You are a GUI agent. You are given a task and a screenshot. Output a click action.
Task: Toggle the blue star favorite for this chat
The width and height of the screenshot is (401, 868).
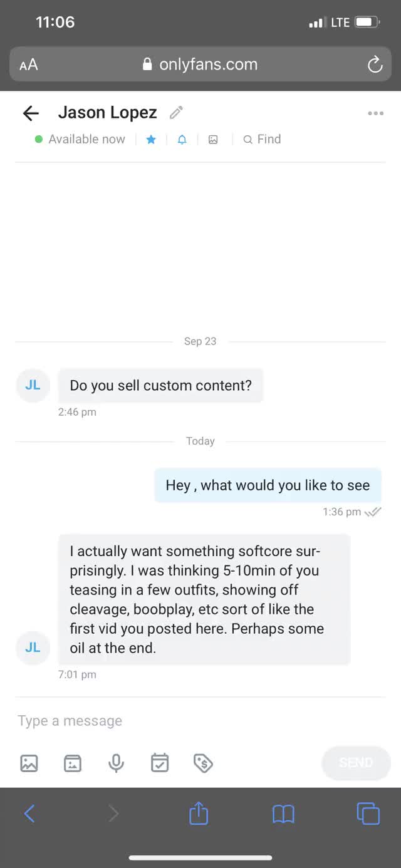pos(151,140)
